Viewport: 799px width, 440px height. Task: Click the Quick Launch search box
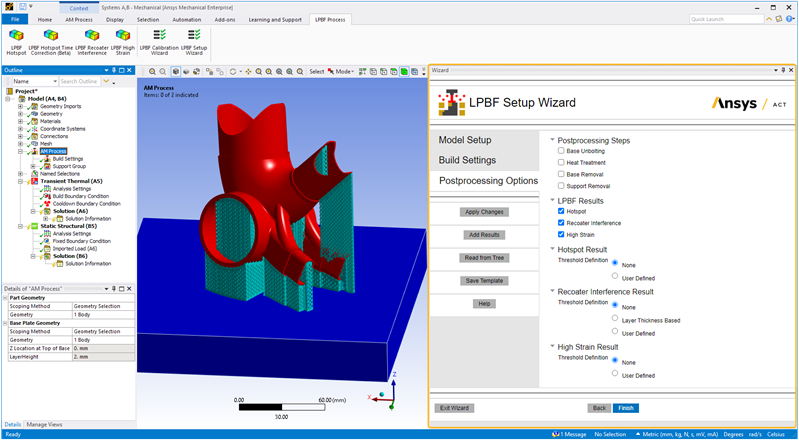[x=727, y=19]
